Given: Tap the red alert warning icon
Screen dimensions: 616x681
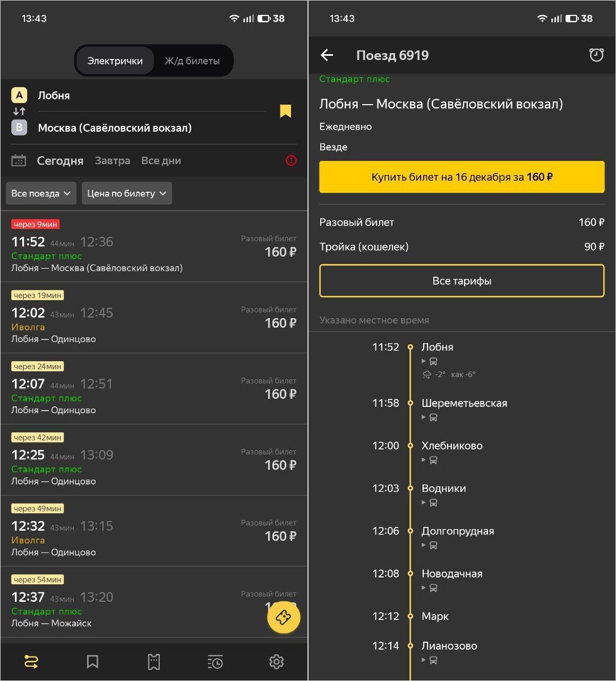Looking at the screenshot, I should pos(291,160).
